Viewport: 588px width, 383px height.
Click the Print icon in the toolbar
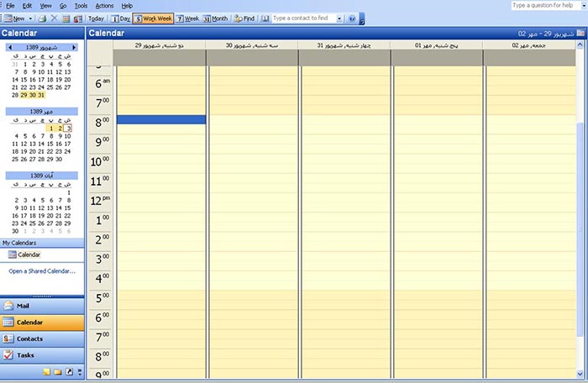(42, 18)
